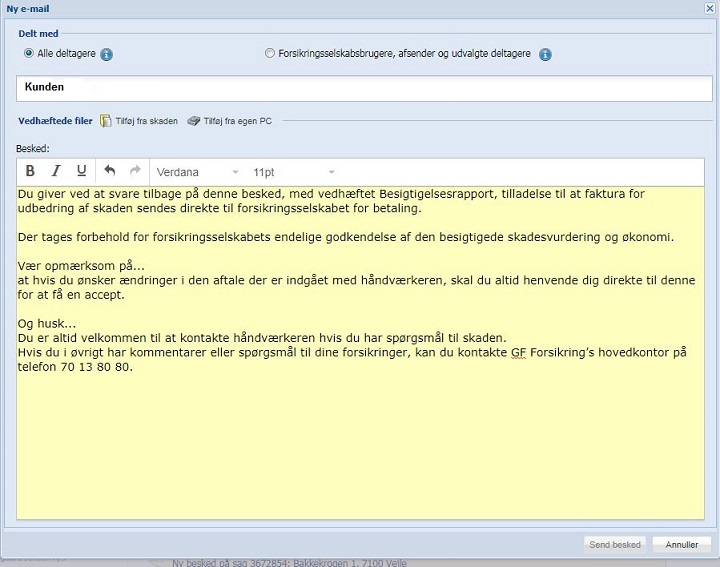This screenshot has height=567, width=720.
Task: Click inside the yellow Besked text area
Action: 360,353
